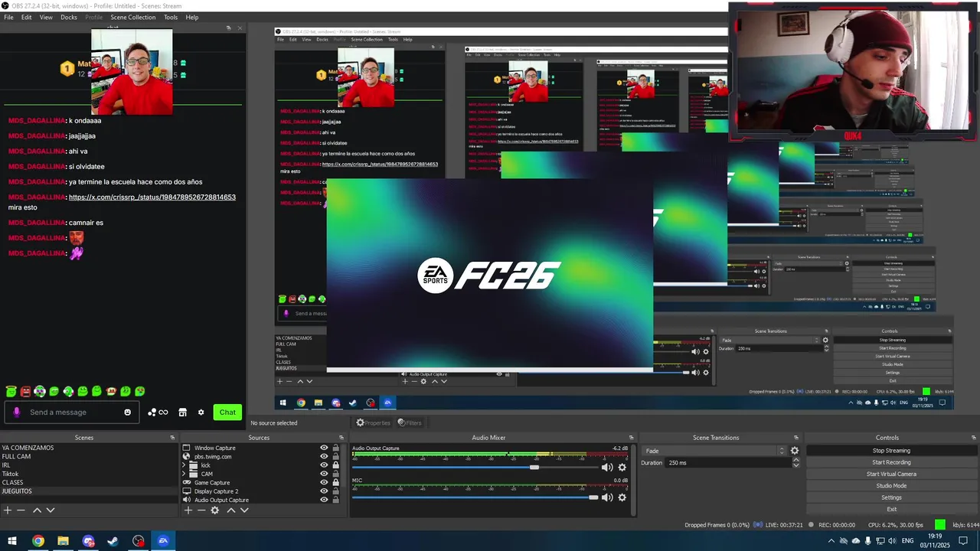Viewport: 980px width, 551px height.
Task: Open Google Chrome from the taskbar
Action: point(38,541)
